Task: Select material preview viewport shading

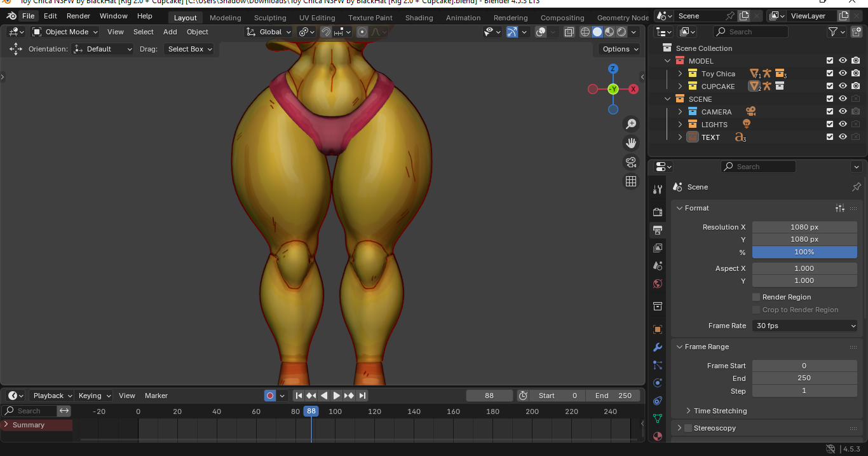Action: click(x=609, y=32)
